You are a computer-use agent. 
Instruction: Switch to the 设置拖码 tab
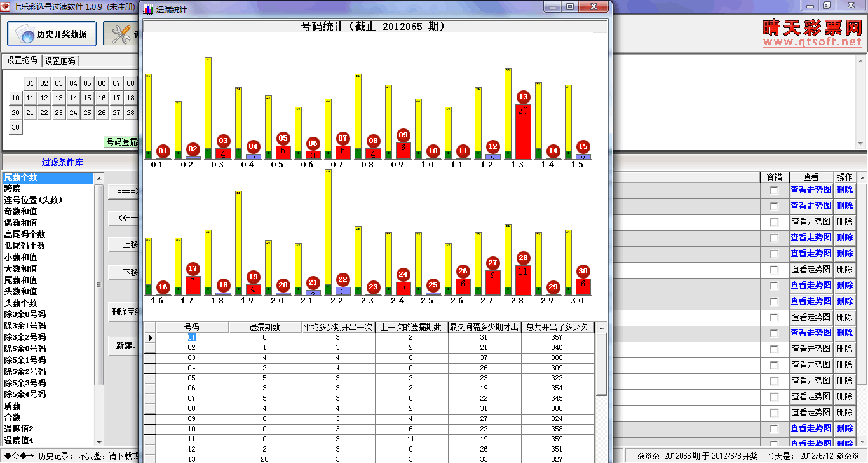click(22, 60)
